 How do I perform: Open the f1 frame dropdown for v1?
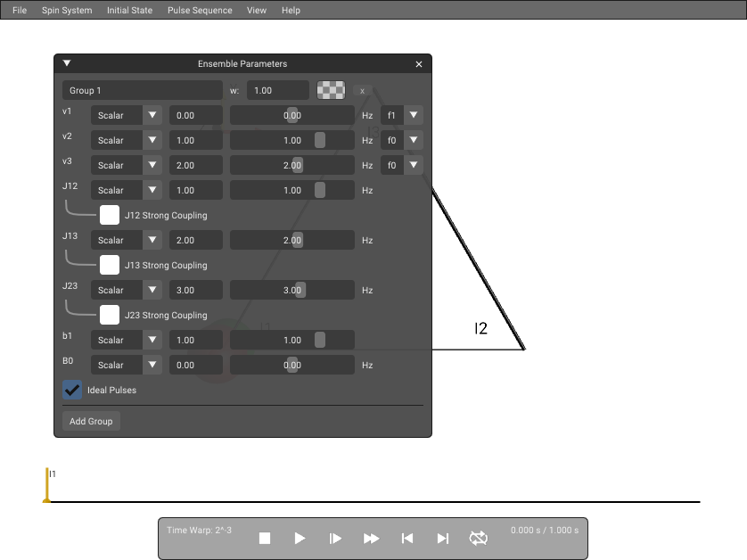(x=402, y=115)
